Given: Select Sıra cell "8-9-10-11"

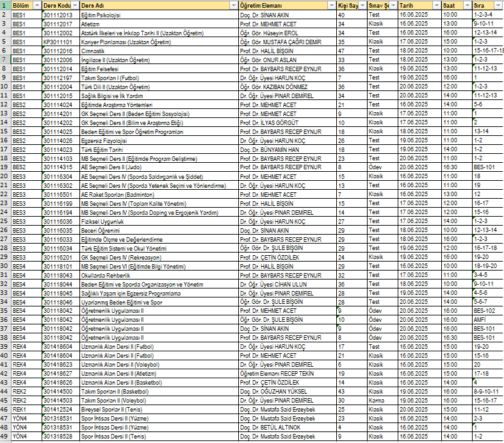Looking at the screenshot, I should [x=488, y=392].
